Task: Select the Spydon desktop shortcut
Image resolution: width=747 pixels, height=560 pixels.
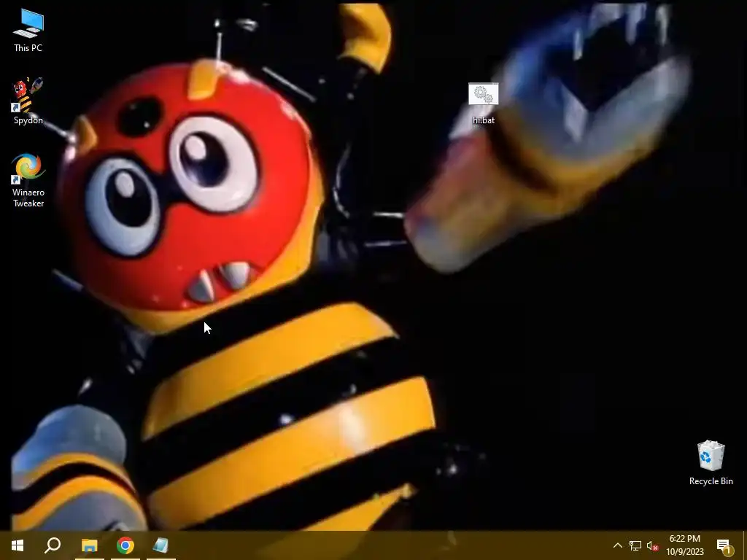Action: pos(28,101)
